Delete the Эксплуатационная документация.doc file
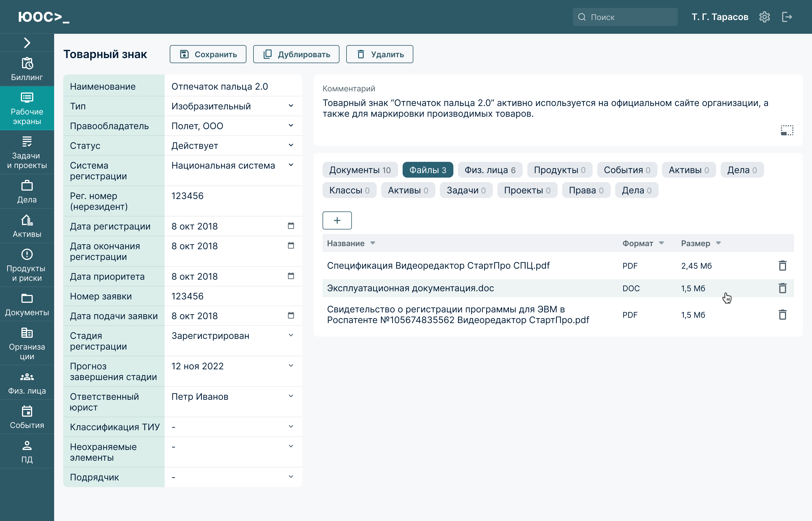The image size is (812, 521). coord(782,288)
